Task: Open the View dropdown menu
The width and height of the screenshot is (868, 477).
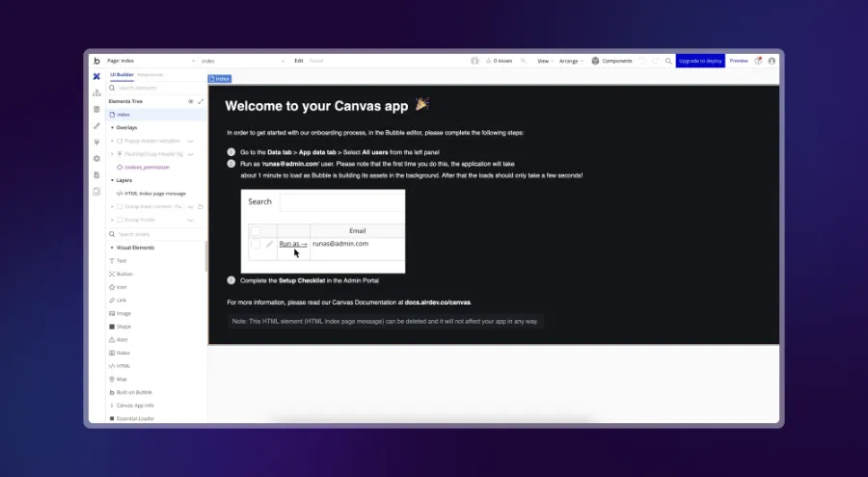Action: pyautogui.click(x=545, y=61)
